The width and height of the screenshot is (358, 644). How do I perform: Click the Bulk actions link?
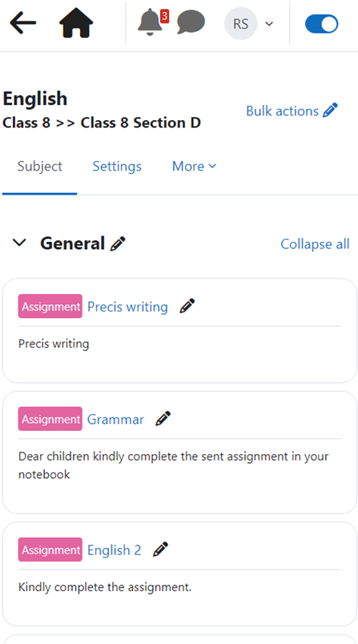coord(292,111)
